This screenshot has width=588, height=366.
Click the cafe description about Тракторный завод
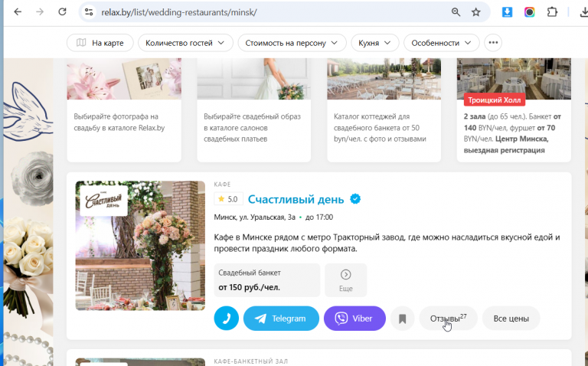[x=387, y=243]
